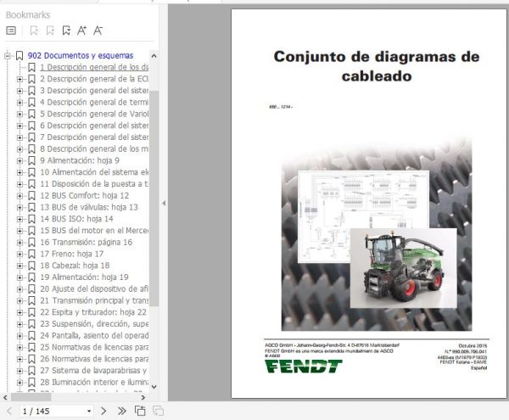Viewport: 509px width, 420px height.
Task: Open bookmark 14 BUS ISO: hoja 14
Action: [x=76, y=219]
